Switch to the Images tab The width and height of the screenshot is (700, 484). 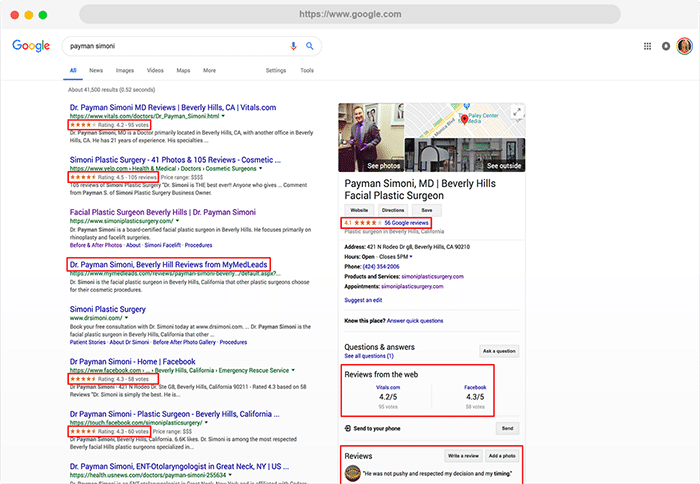pyautogui.click(x=125, y=71)
